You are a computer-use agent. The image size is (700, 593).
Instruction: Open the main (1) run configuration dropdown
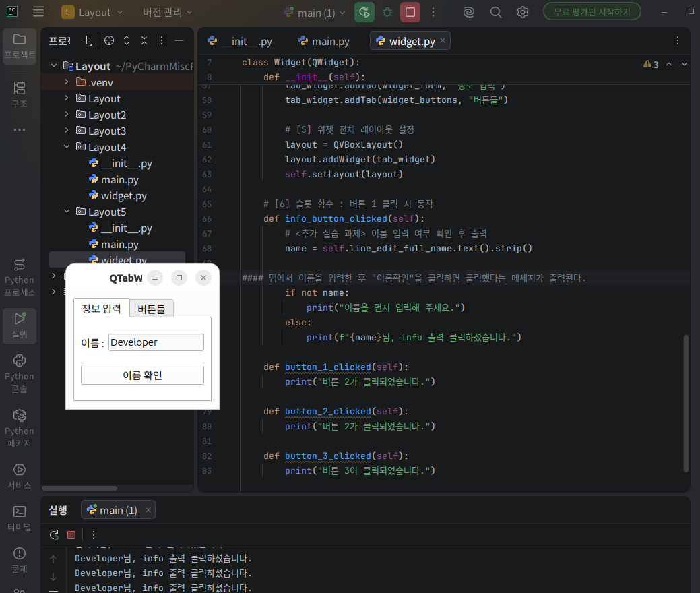(315, 13)
